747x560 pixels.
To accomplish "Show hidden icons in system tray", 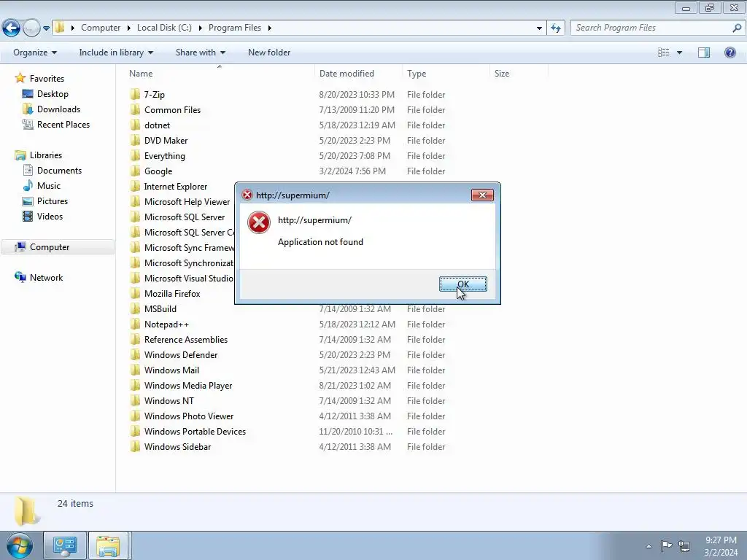I will 649,546.
